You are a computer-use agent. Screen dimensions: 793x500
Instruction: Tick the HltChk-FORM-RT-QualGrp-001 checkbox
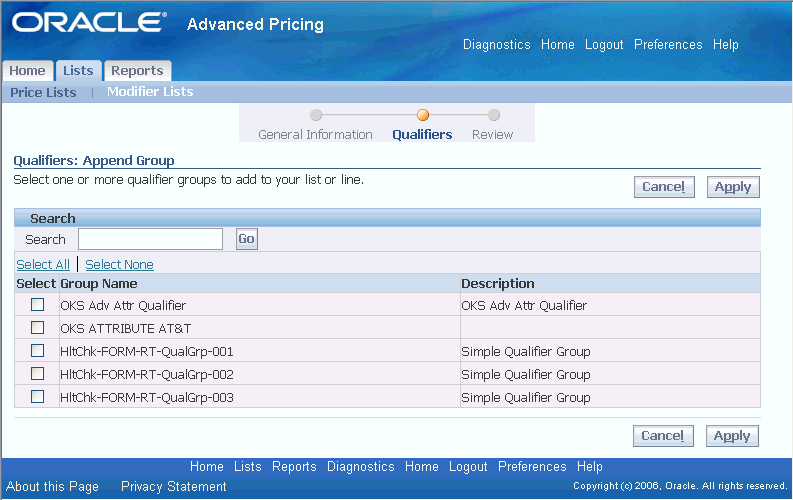(x=37, y=351)
